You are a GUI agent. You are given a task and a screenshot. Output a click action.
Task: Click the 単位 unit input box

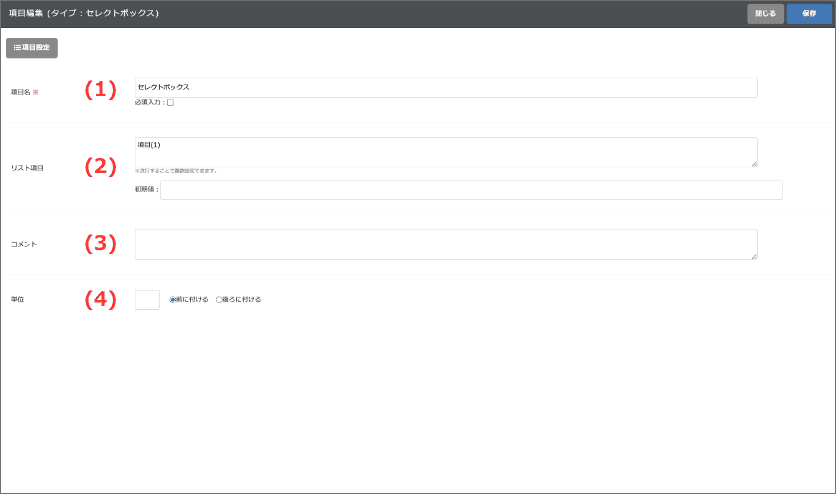point(147,299)
